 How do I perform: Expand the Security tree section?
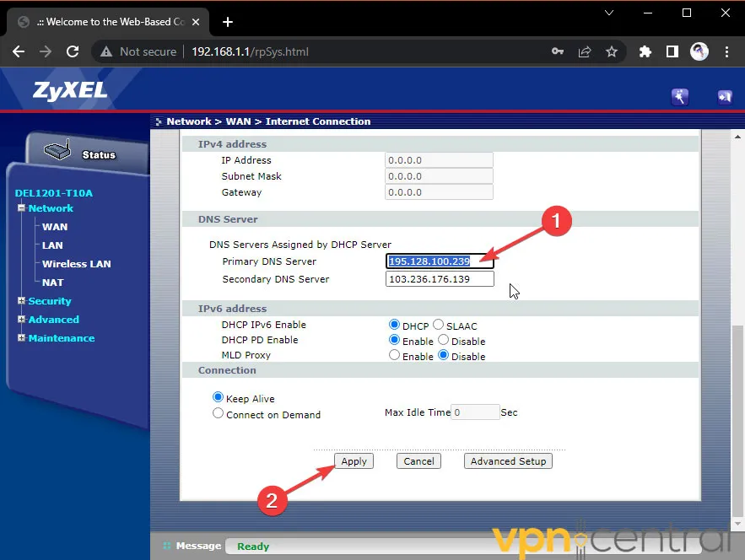[x=21, y=301]
